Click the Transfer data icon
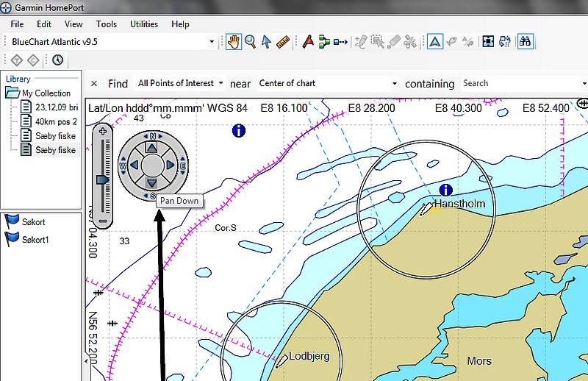588x381 pixels. [505, 42]
